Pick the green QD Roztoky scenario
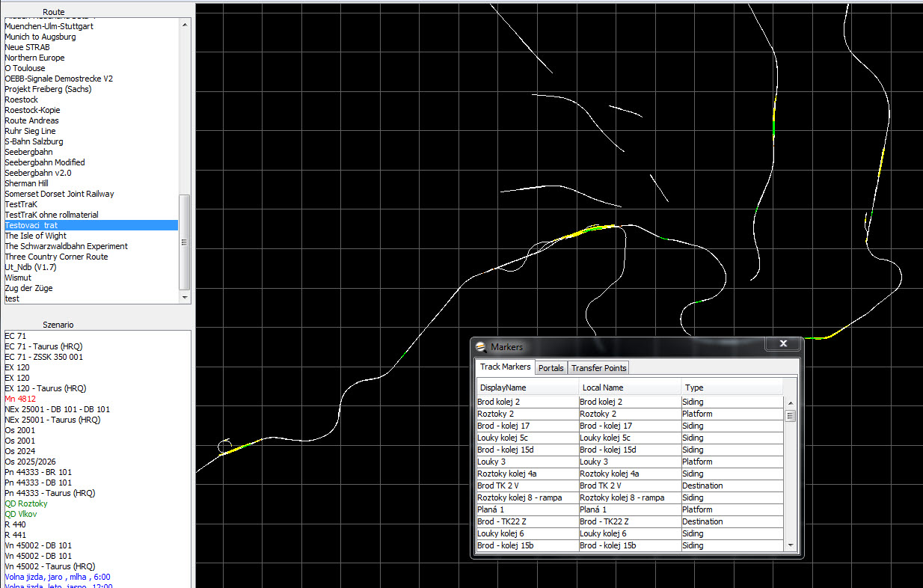 25,503
